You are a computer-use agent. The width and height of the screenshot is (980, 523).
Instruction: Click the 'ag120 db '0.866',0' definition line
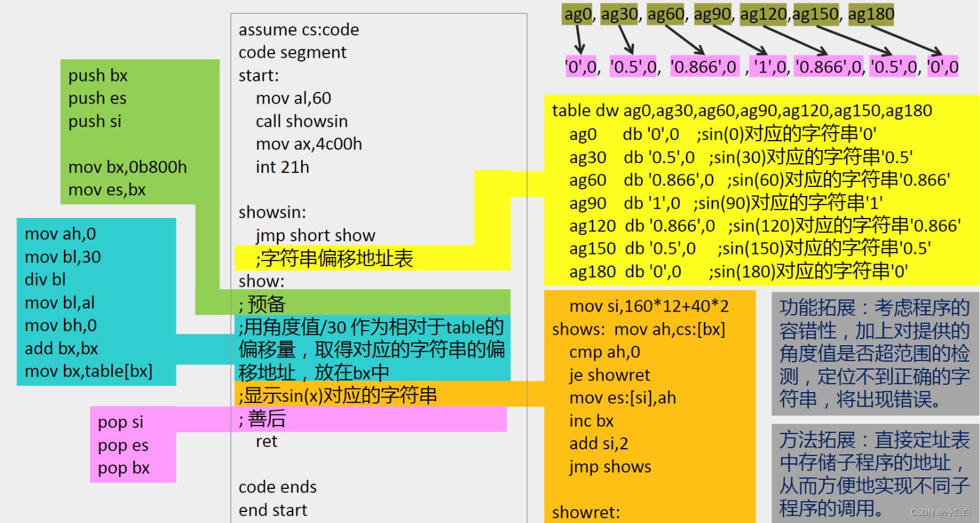tap(765, 226)
